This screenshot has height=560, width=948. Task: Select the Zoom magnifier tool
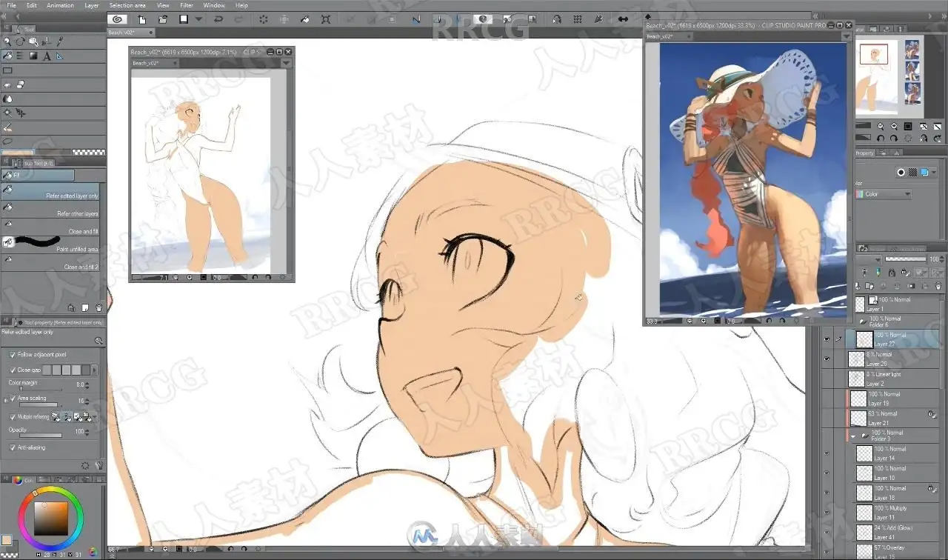[7, 42]
